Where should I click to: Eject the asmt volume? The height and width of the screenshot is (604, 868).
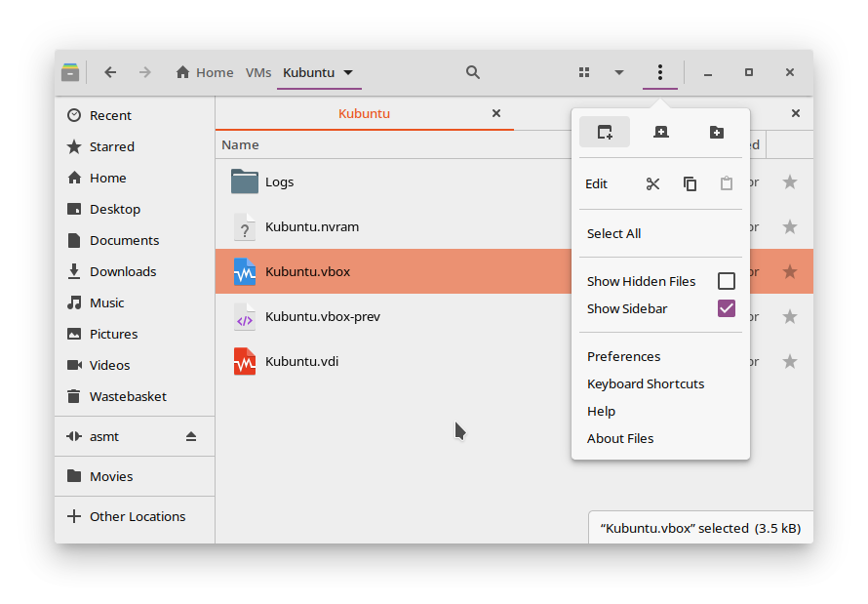(x=191, y=436)
